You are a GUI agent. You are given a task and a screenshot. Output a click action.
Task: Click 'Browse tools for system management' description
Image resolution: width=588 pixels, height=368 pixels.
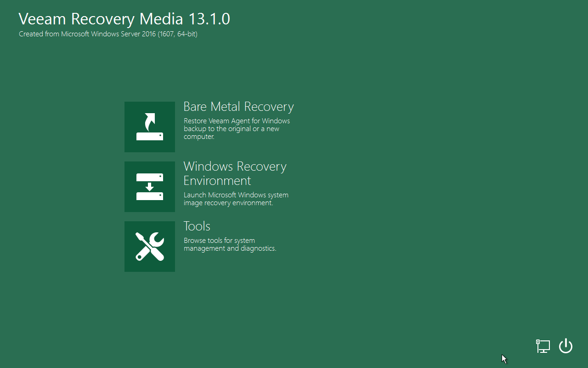pos(230,244)
